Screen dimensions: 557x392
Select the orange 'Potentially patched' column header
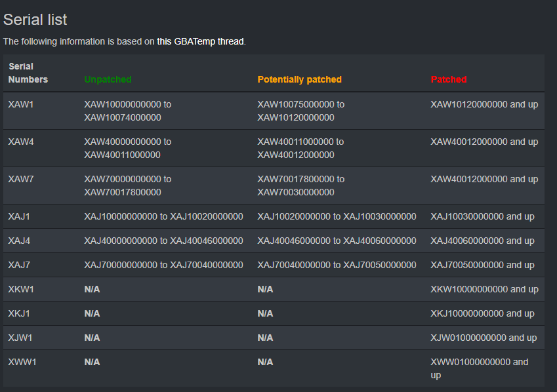(x=299, y=79)
